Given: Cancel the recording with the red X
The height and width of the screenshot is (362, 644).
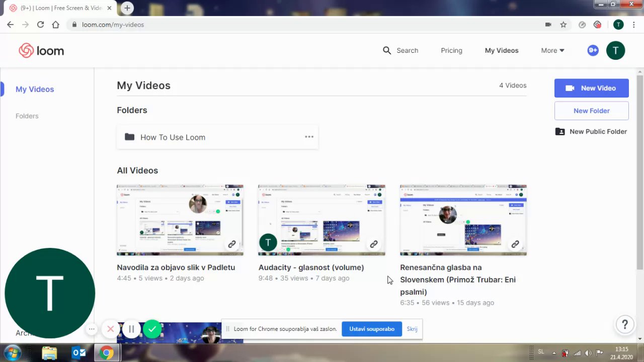Looking at the screenshot, I should pyautogui.click(x=111, y=329).
